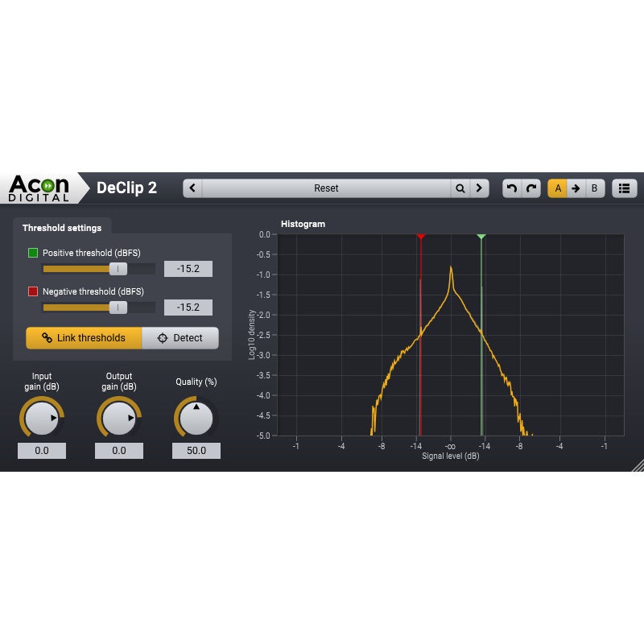Click the window resize grip corner

pos(638,465)
